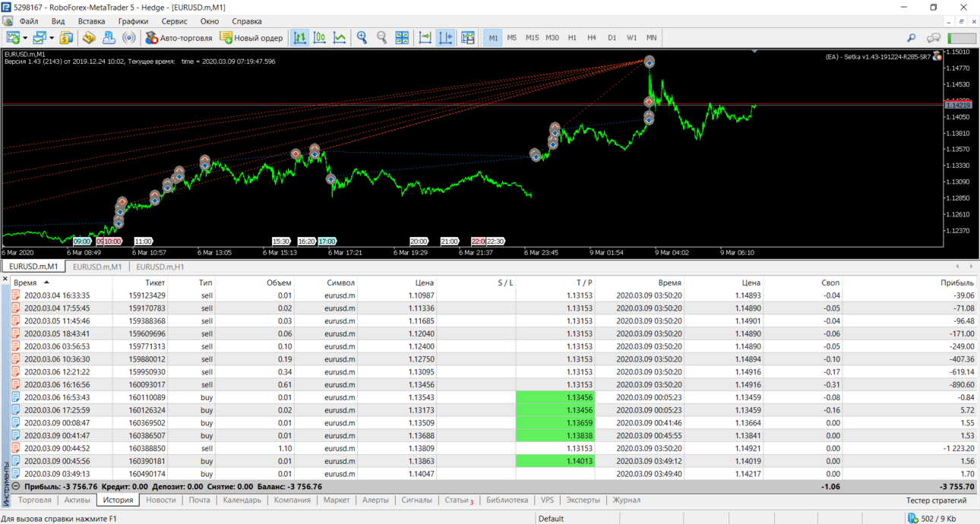Collapse the summary row expander icon
The width and height of the screenshot is (980, 524).
[x=16, y=486]
